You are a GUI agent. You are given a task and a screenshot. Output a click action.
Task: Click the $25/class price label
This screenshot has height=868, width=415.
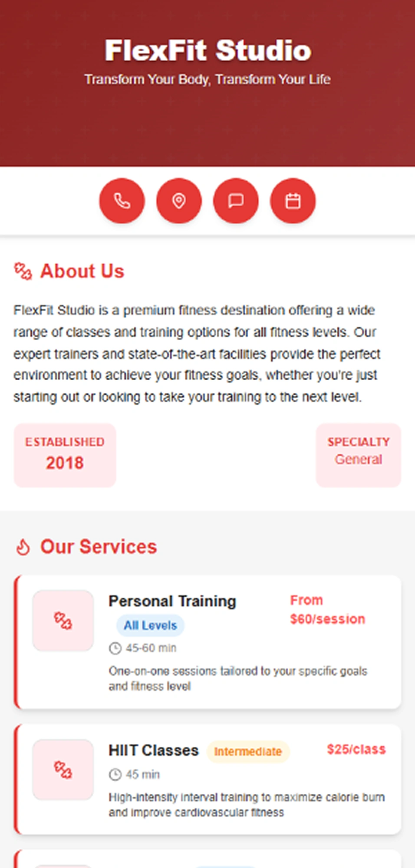tap(356, 750)
